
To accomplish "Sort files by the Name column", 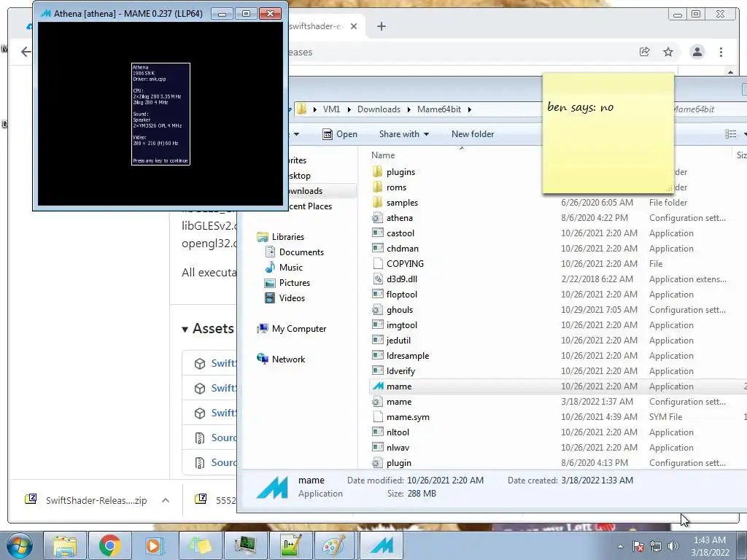I will 383,155.
